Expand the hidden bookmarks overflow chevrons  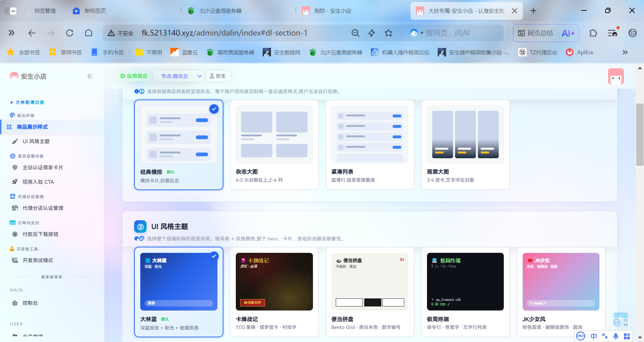pos(625,52)
